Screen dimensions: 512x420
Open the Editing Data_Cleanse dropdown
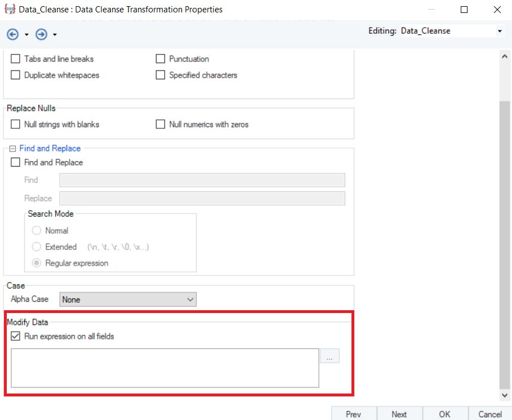(x=499, y=31)
